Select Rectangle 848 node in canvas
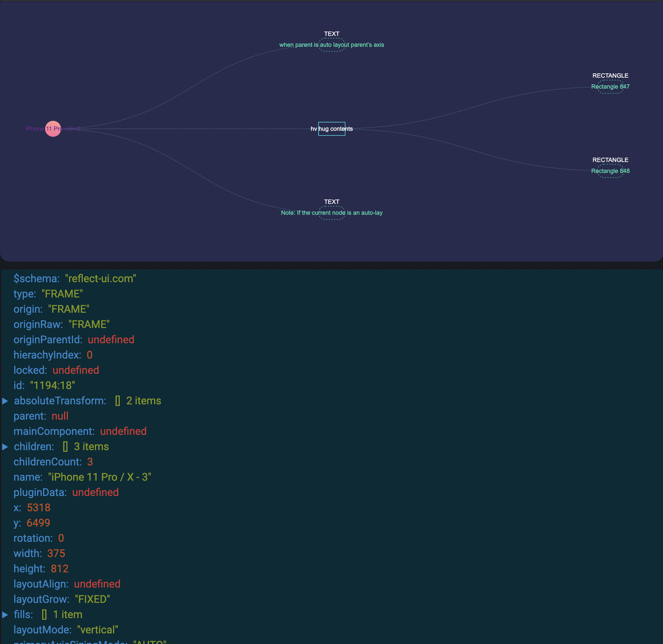Viewport: 663px width, 644px height. (610, 171)
